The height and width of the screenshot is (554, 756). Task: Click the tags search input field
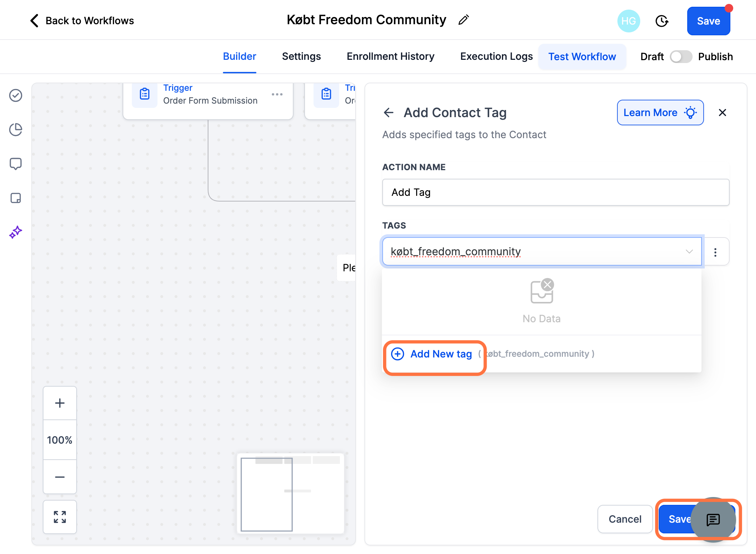(x=542, y=252)
